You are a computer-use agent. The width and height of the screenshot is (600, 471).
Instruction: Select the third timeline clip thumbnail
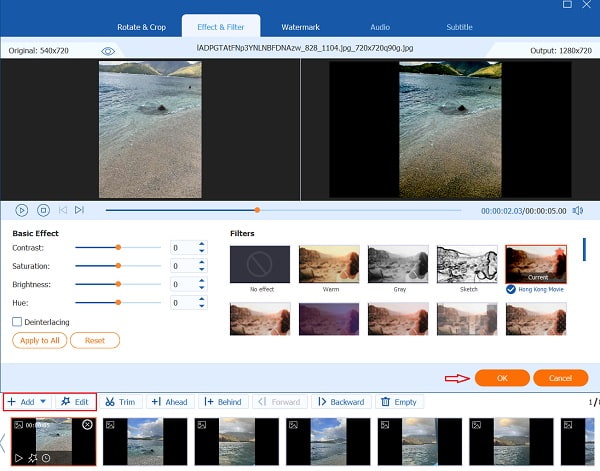tap(237, 442)
